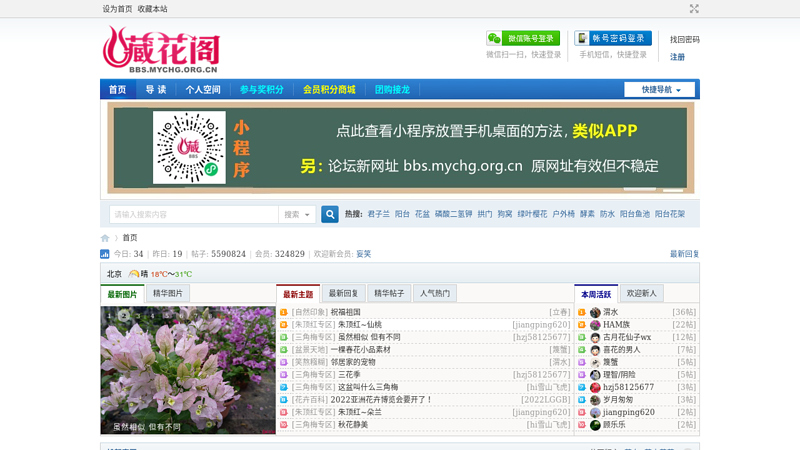Viewport: 800px width, 450px height.
Task: Click rank icon beside 祝福祖国 topic
Action: coord(284,312)
